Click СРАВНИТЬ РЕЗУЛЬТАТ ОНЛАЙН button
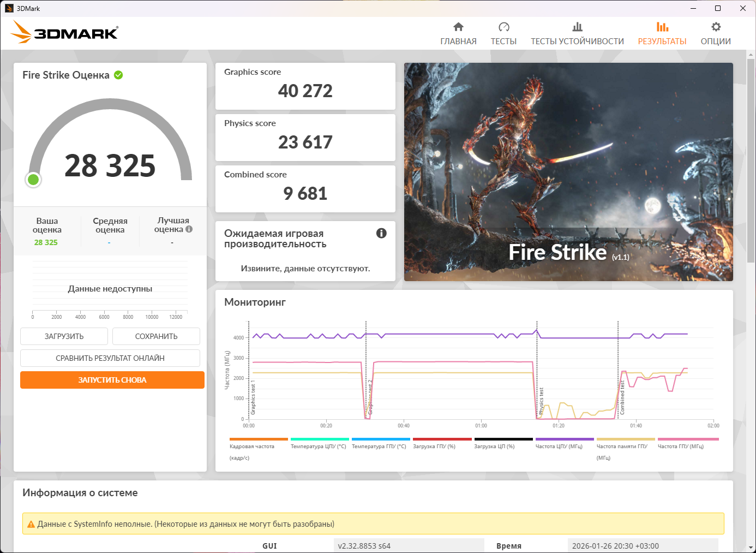This screenshot has height=553, width=756. pyautogui.click(x=110, y=358)
